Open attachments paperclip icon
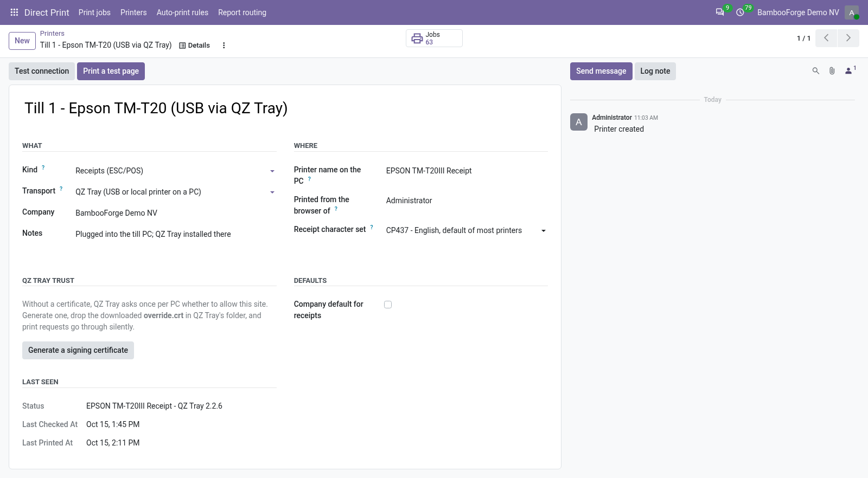868x478 pixels. click(832, 71)
